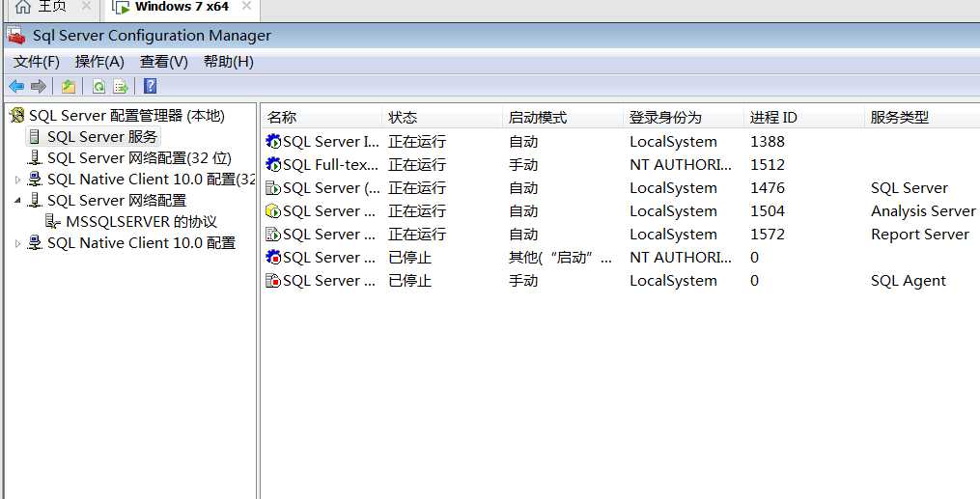Click stopped service icon in SQL Agent row
The image size is (980, 499).
(273, 281)
